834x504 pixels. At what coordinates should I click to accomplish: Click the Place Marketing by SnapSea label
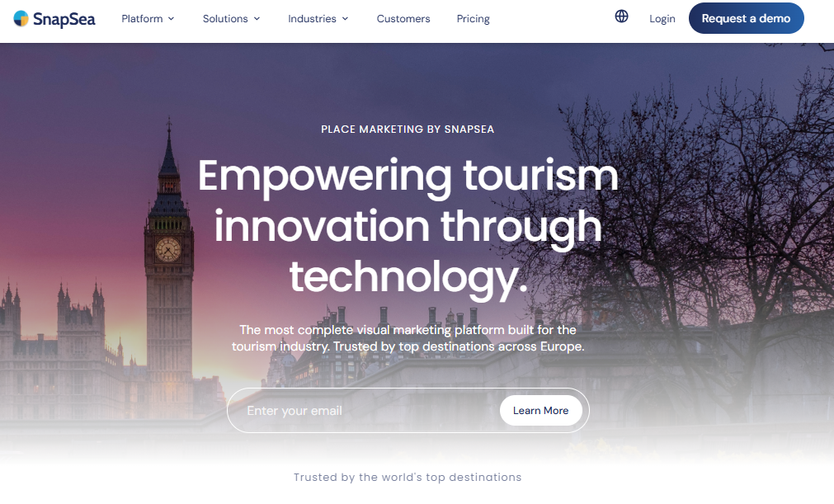(408, 130)
